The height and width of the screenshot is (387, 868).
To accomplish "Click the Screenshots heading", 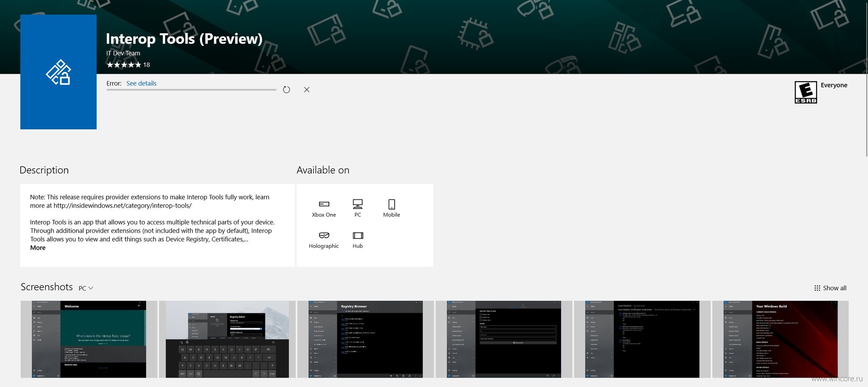I will point(47,287).
